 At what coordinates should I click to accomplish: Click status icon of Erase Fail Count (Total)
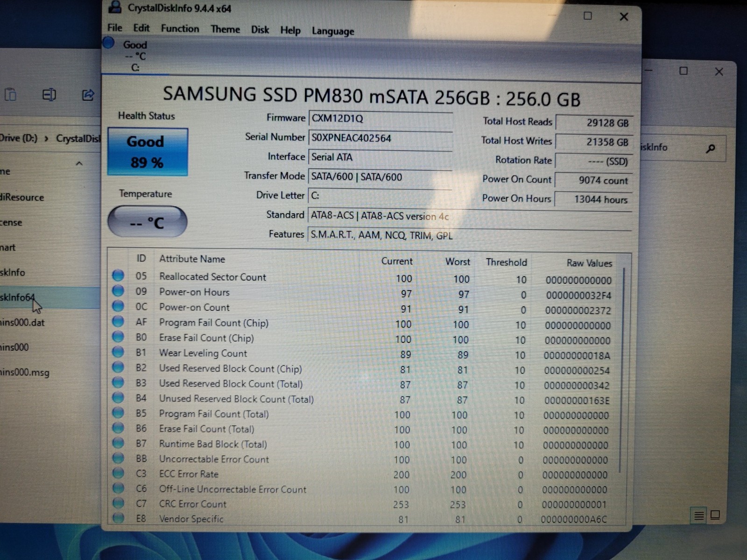(x=118, y=427)
